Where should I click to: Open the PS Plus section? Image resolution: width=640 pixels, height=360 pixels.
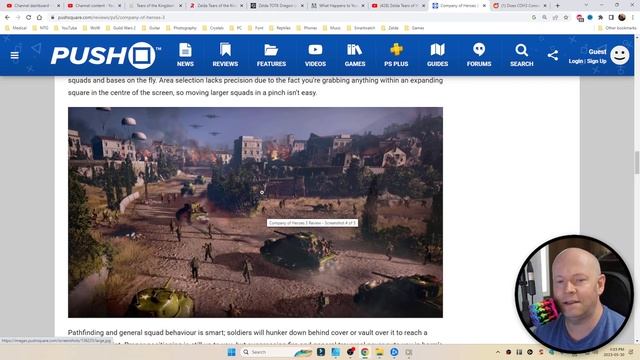[396, 55]
